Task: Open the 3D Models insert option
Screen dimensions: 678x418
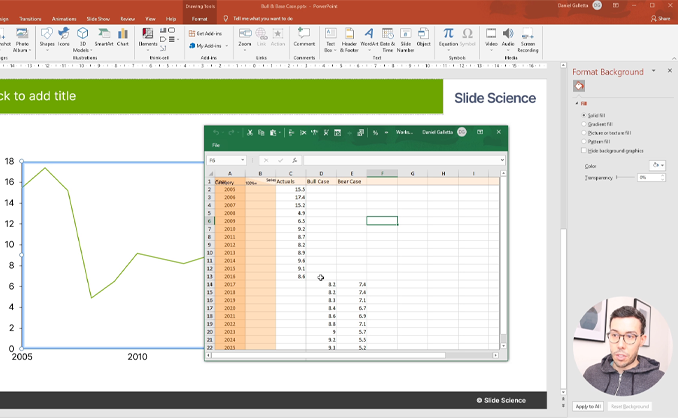Action: point(82,39)
